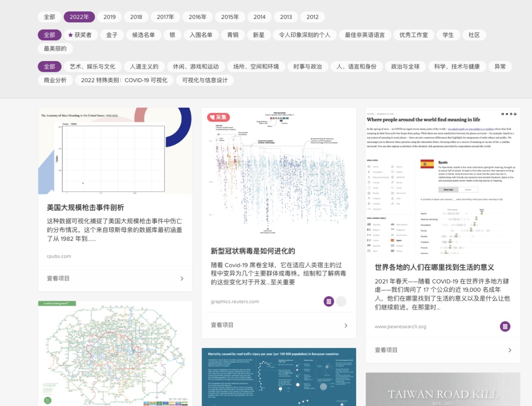The height and width of the screenshot is (406, 532).
Task: Filter by 2022 特殊类别: COVID-19 可视化
Action: (124, 80)
